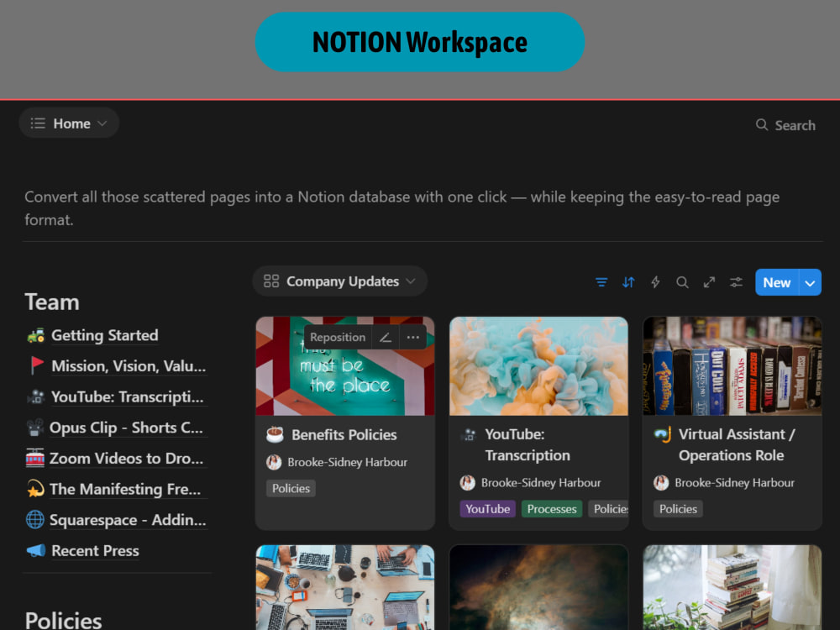840x630 pixels.
Task: Click the camera icon beside YouTube: Transcripti… in the Team list
Action: tap(36, 397)
